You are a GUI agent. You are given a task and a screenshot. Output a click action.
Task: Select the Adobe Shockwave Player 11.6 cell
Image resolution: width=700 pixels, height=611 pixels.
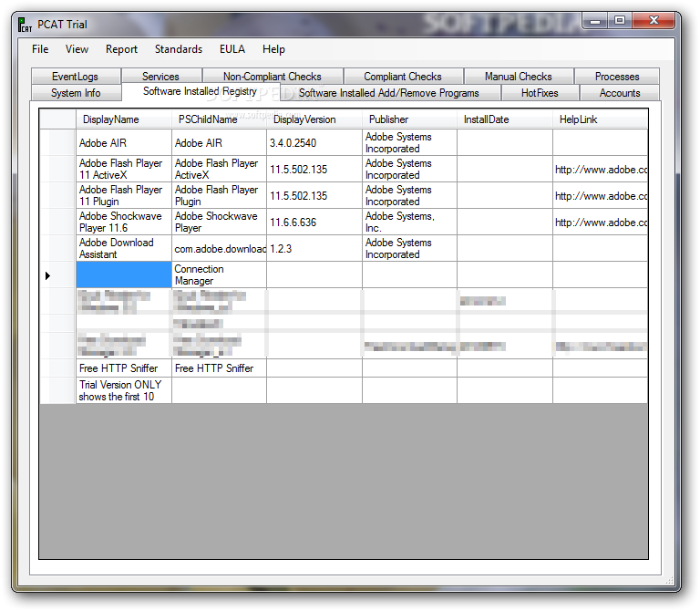124,222
